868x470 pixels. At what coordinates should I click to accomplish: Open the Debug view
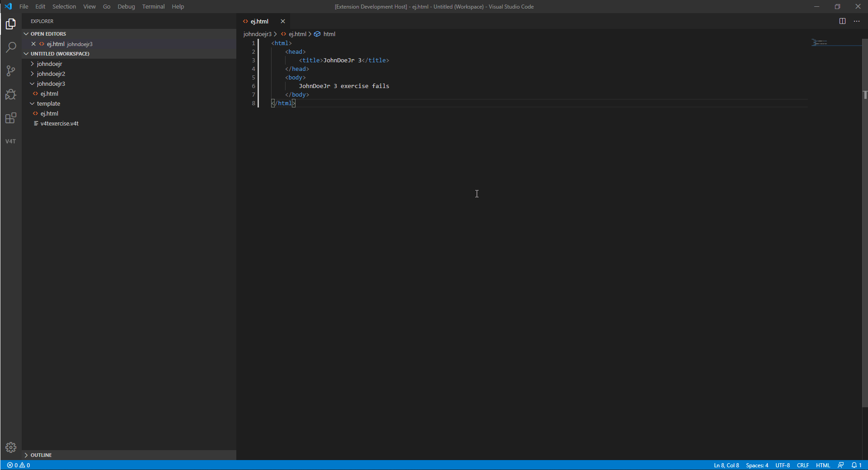pos(10,94)
